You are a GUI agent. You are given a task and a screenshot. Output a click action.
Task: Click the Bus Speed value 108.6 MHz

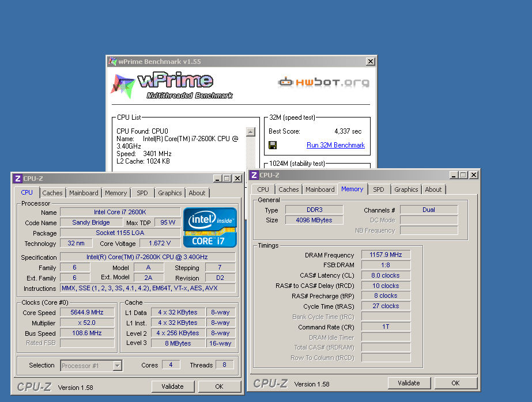click(x=87, y=333)
